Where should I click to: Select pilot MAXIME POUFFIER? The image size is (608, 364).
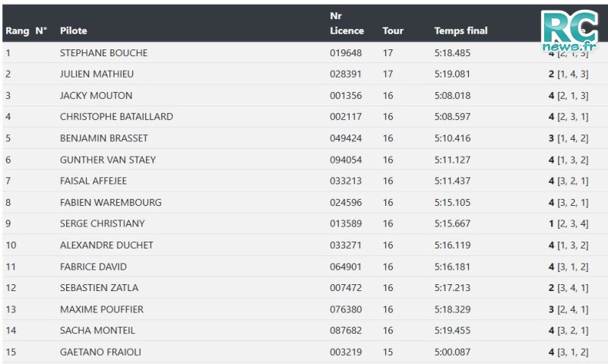(102, 309)
